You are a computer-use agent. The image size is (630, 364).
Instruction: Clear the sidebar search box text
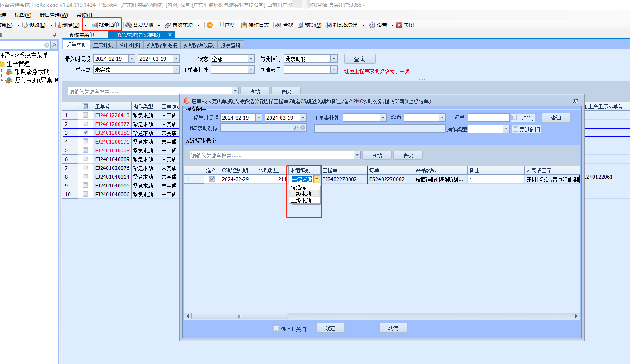pyautogui.click(x=47, y=45)
